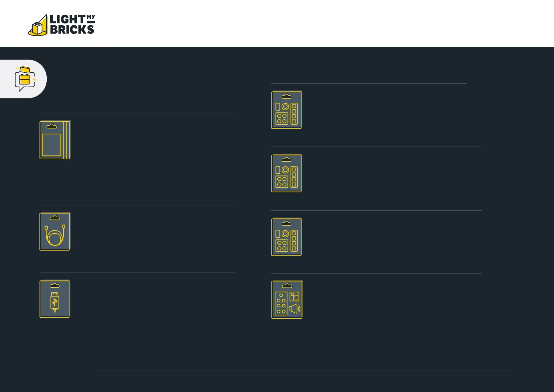Click the BRICKS word in the logo
Screen dimensions: 554x392
coord(72,30)
